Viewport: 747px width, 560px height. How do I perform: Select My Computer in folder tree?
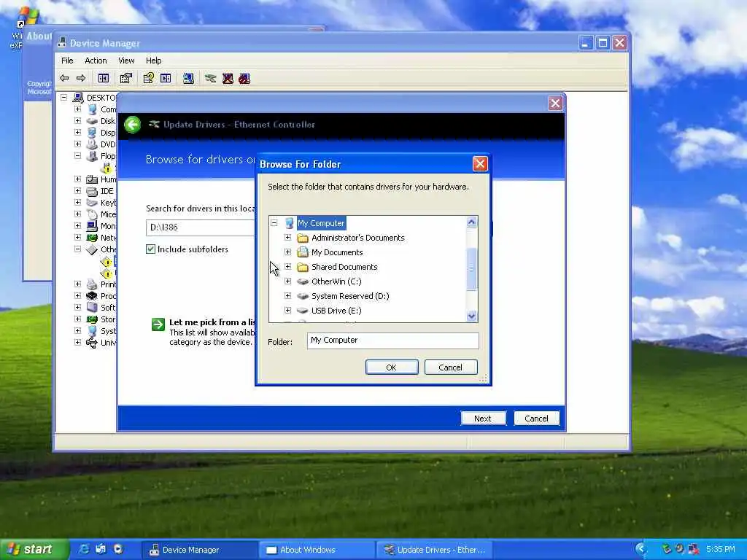click(x=321, y=223)
